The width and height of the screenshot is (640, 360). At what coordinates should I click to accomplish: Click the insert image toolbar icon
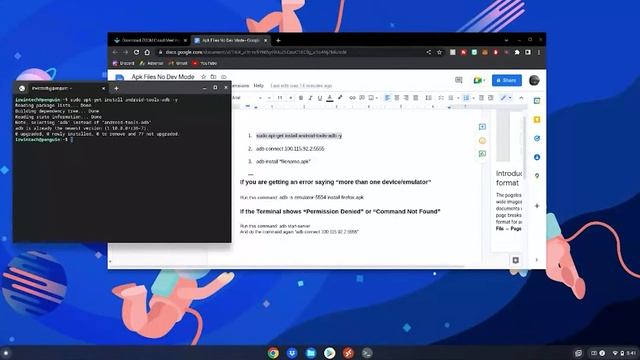click(x=371, y=98)
